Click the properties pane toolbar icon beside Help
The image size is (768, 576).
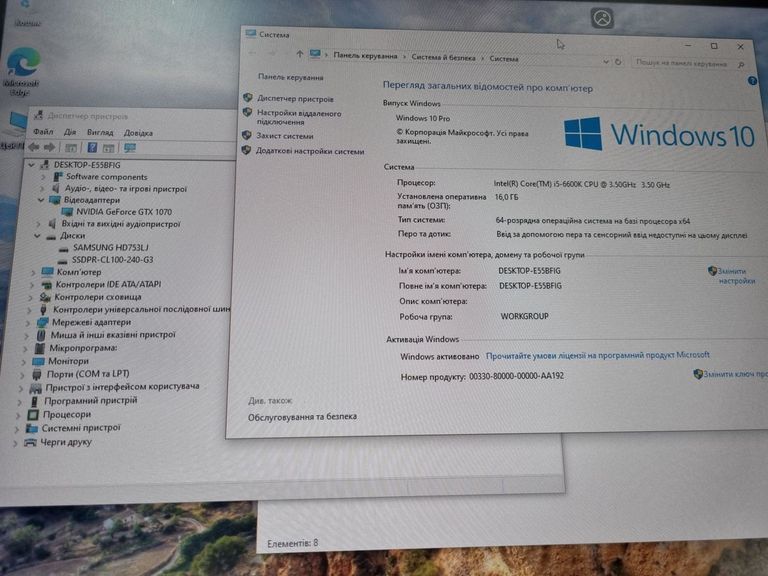108,147
